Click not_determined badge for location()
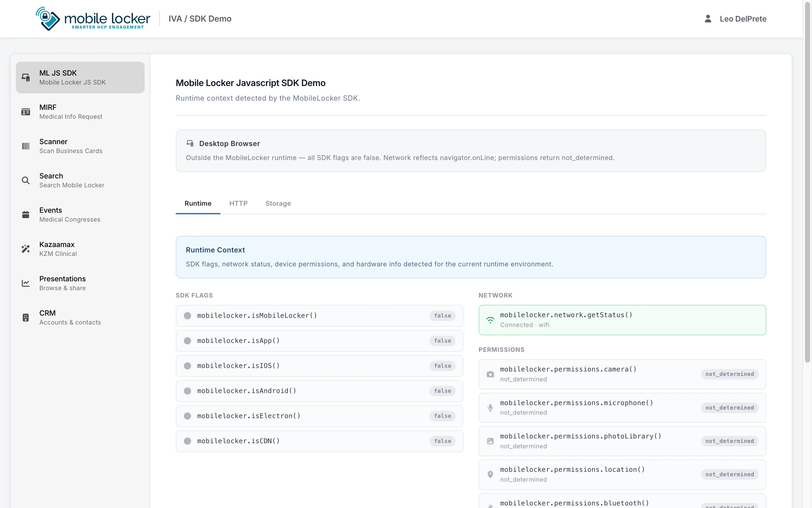The image size is (812, 508). pos(730,474)
